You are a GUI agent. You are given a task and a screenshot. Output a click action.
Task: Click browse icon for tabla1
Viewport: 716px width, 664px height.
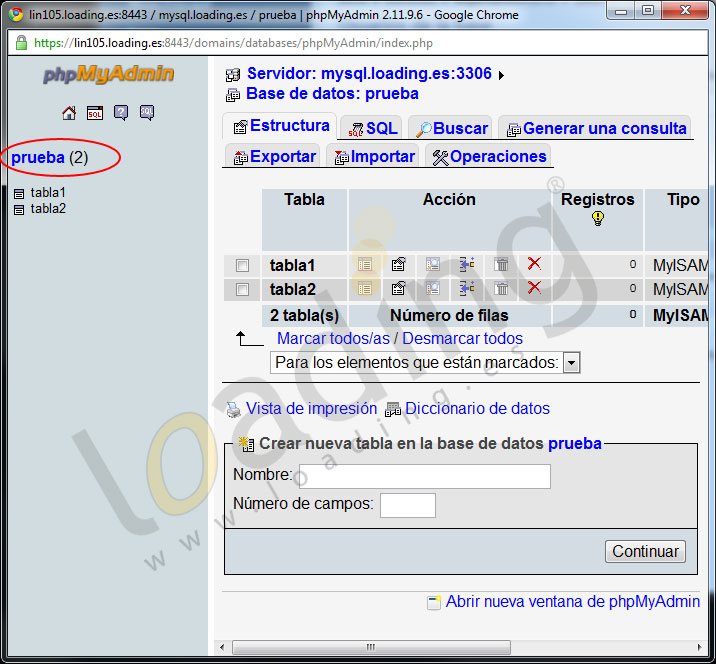click(365, 264)
